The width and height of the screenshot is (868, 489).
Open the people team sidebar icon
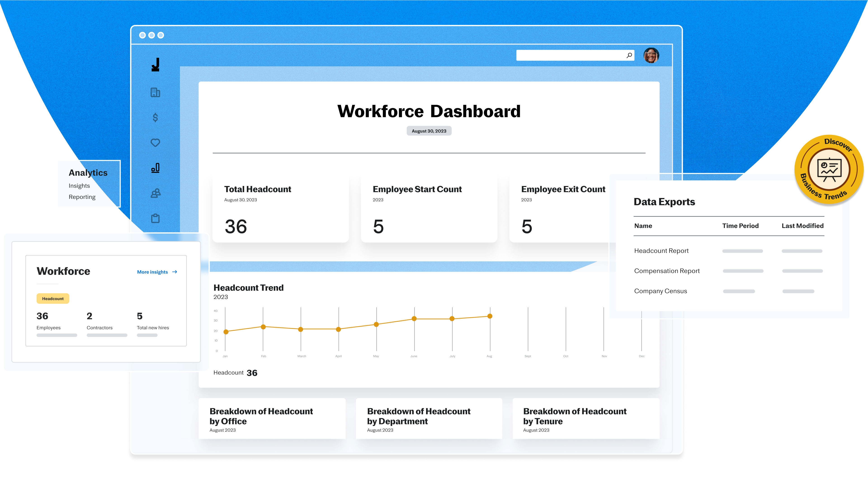pos(155,193)
